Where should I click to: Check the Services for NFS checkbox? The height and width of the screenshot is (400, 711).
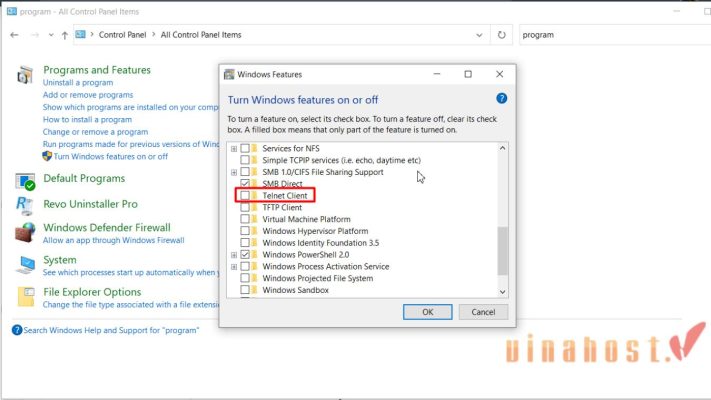(245, 148)
